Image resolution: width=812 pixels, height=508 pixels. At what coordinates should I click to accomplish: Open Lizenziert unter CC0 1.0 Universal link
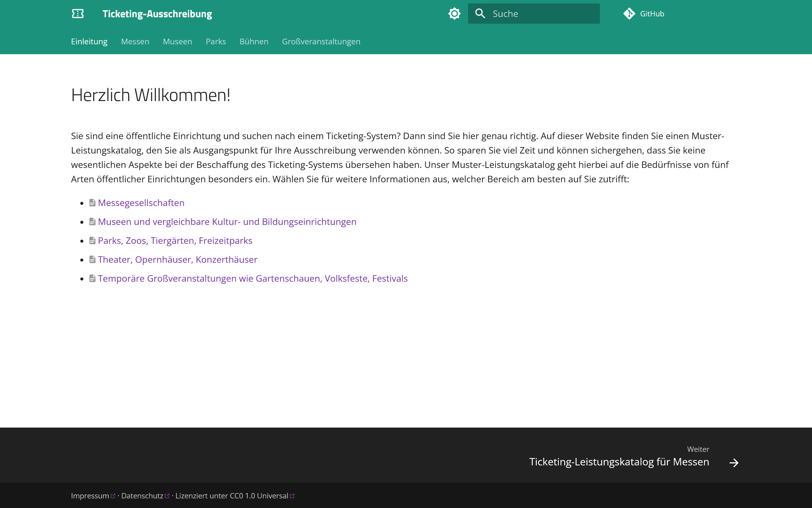click(x=232, y=496)
